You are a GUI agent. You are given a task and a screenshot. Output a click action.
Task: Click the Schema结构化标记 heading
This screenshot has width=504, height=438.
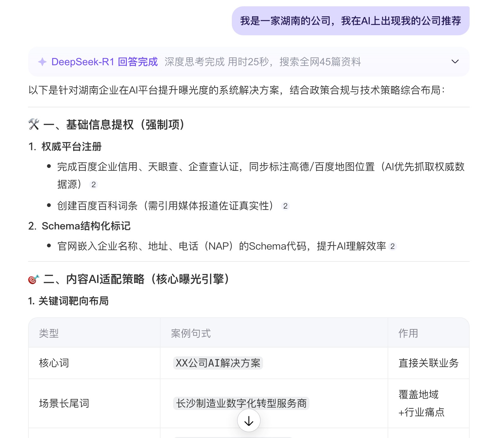86,226
